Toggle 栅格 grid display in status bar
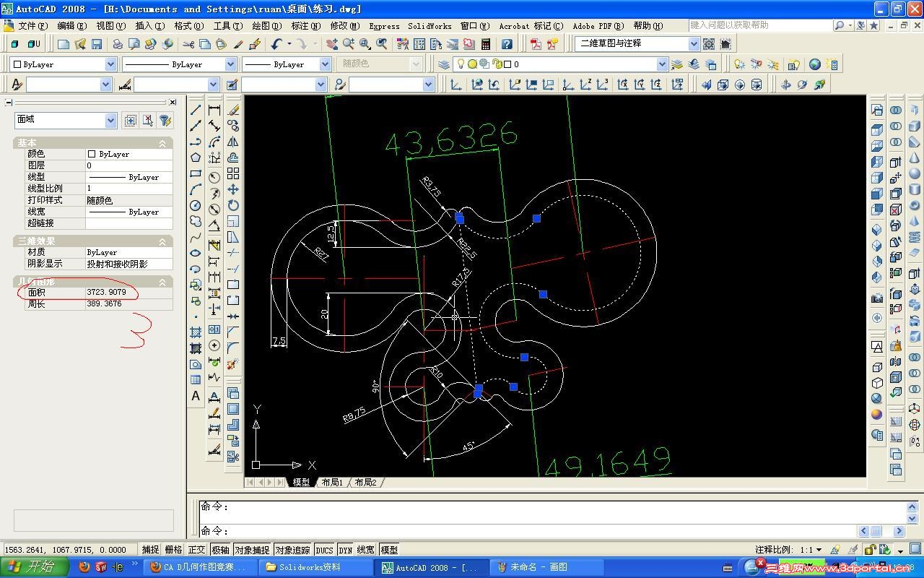This screenshot has height=578, width=924. tap(174, 550)
